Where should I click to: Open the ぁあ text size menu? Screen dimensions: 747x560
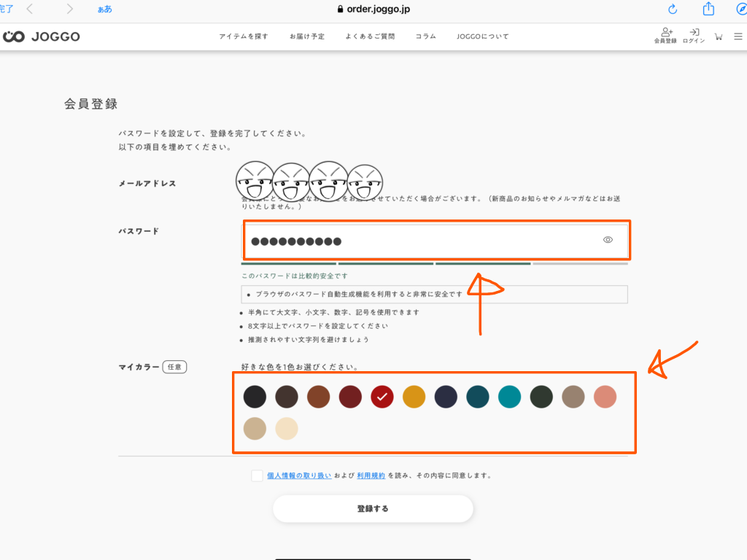coord(104,9)
